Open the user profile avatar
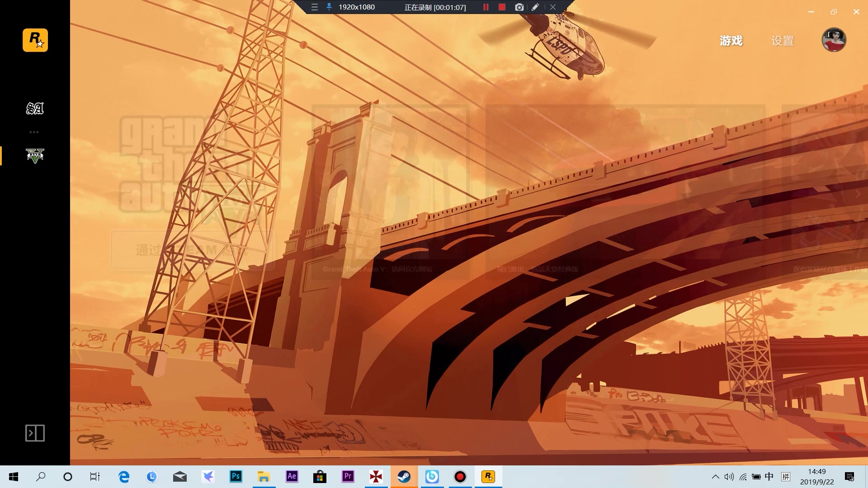This screenshot has width=868, height=488. 834,40
